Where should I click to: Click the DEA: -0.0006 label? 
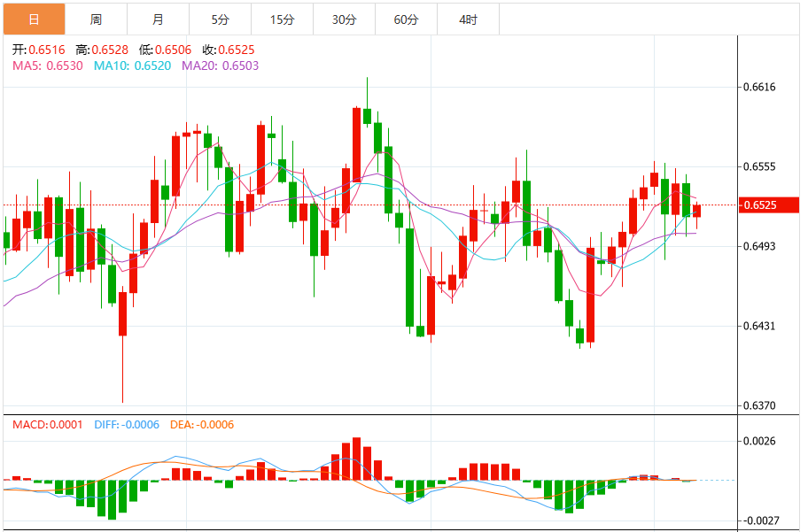[x=201, y=425]
